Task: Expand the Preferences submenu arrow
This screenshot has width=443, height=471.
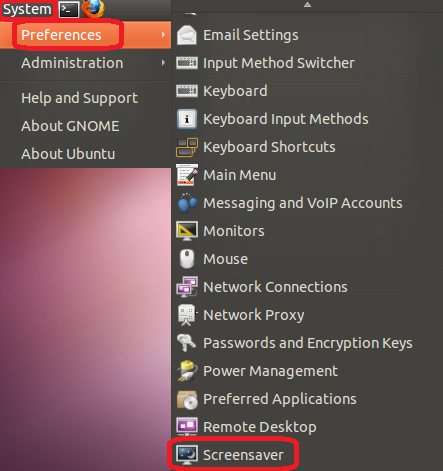Action: 163,35
